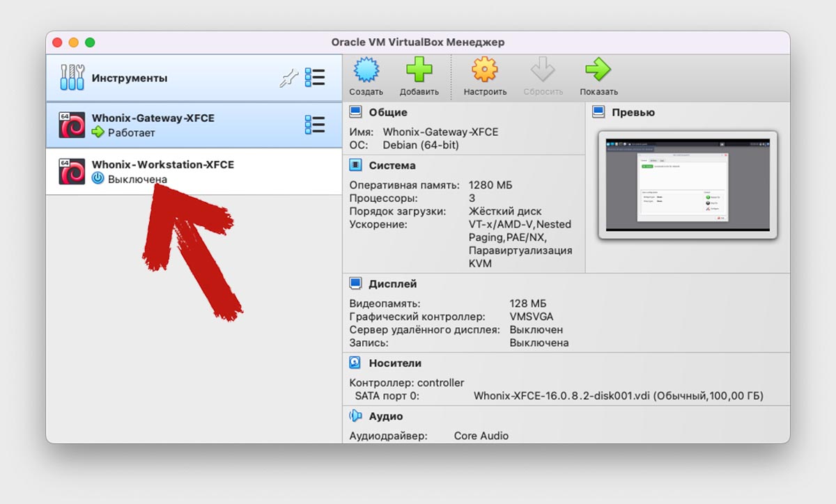The image size is (836, 504).
Task: Click the Показать green arrow icon
Action: [x=598, y=70]
